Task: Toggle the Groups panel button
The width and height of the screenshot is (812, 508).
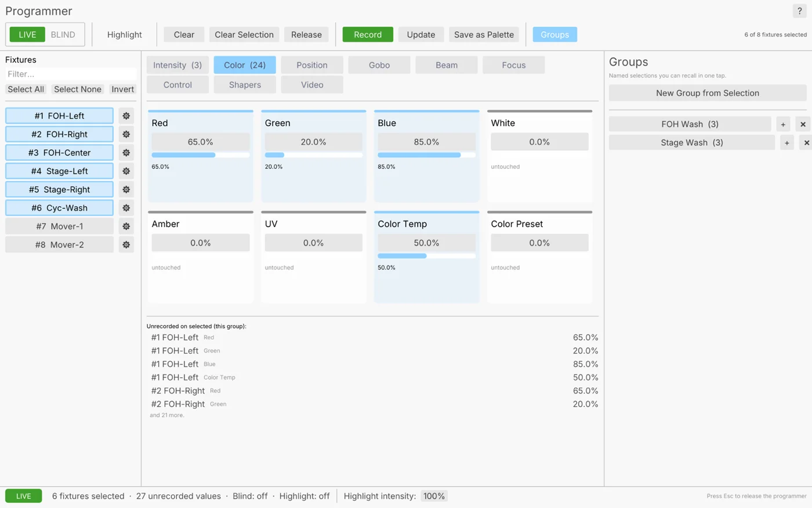Action: tap(554, 35)
